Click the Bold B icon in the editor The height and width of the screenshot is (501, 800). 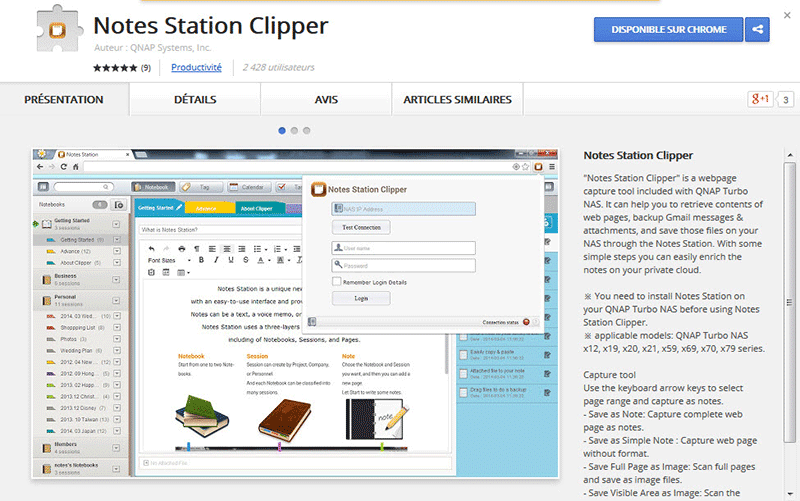(201, 260)
